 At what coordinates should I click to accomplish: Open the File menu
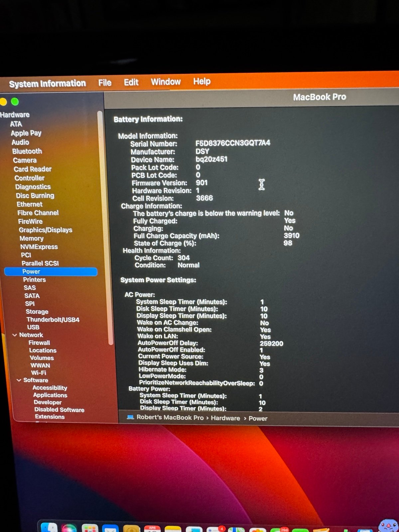(105, 83)
